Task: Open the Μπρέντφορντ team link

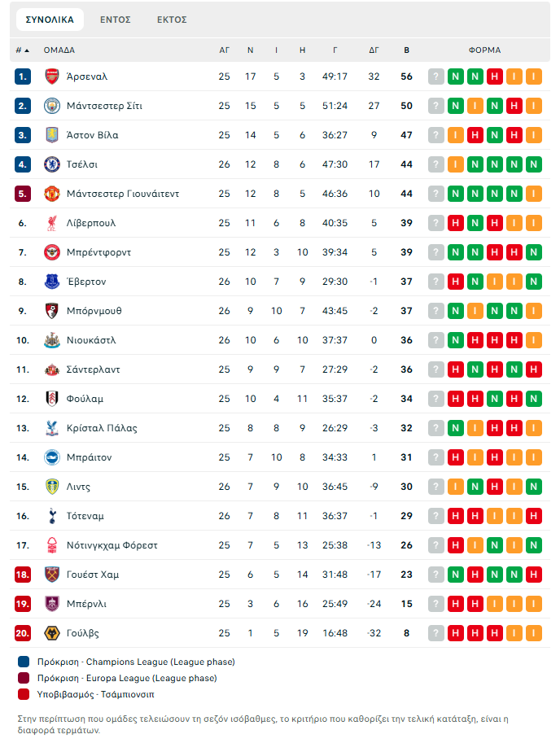Action: 98,252
